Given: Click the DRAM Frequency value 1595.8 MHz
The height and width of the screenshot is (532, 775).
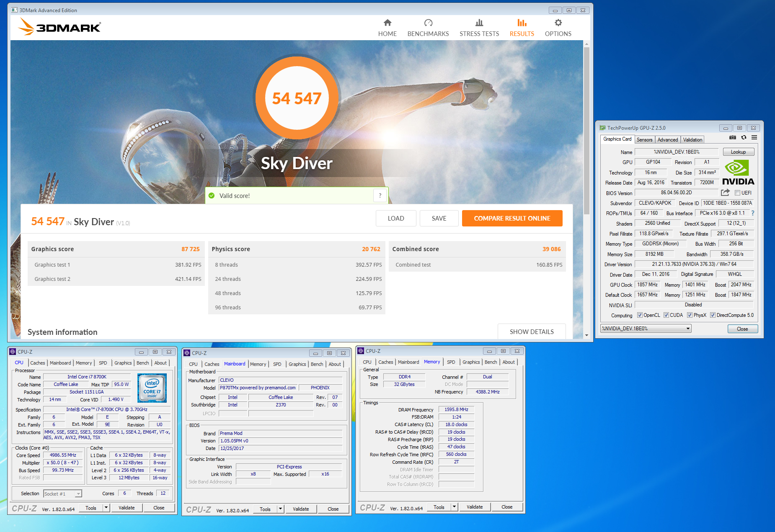Looking at the screenshot, I should [x=456, y=409].
